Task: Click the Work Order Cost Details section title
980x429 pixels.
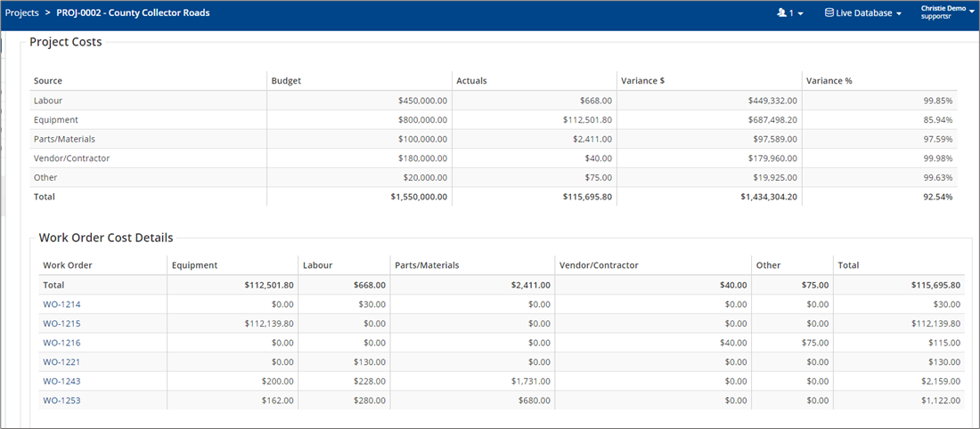Action: pos(106,238)
